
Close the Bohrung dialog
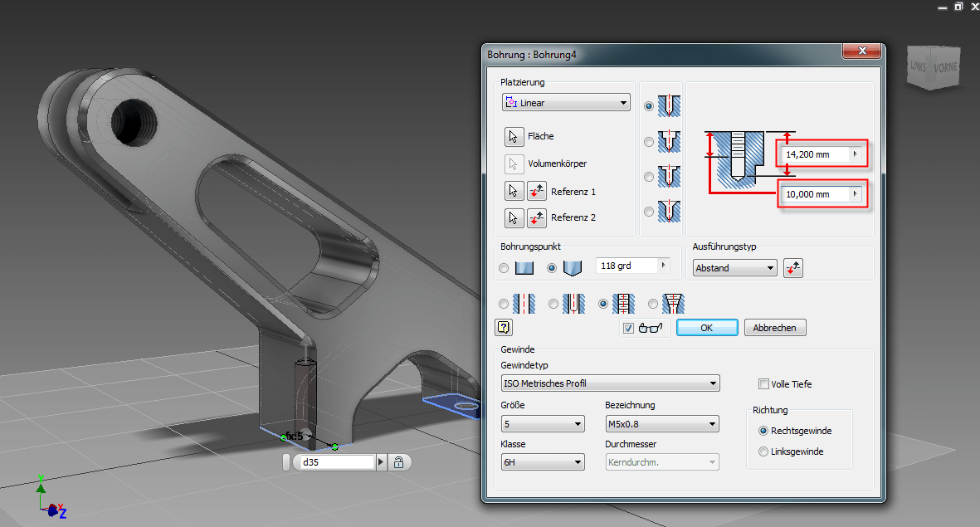861,51
